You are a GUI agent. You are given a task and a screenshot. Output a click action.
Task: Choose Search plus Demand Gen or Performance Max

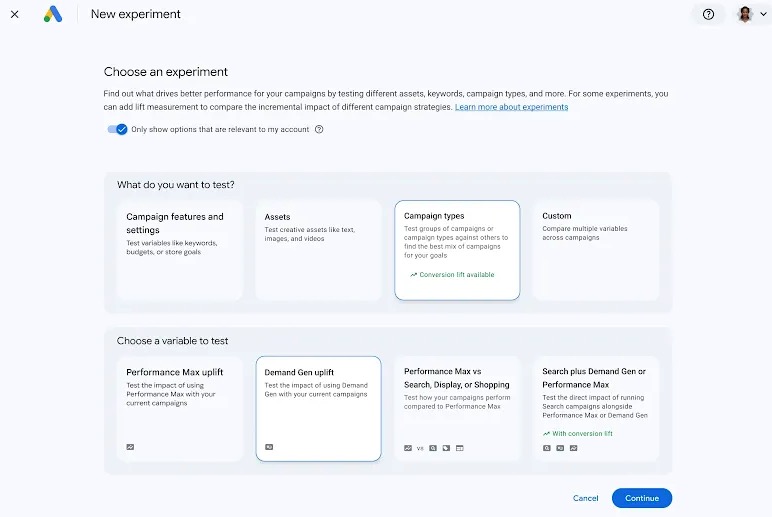pyautogui.click(x=596, y=409)
